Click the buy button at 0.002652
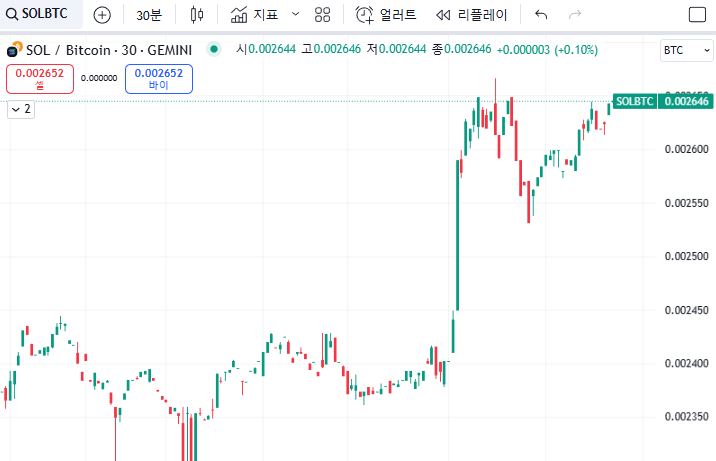Screen dimensions: 716x461 159,79
